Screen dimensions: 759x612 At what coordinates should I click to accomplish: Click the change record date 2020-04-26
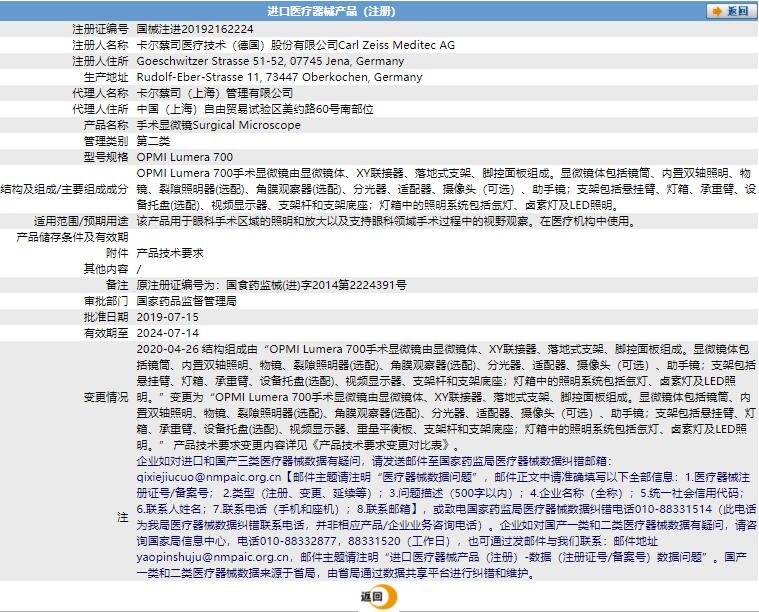coord(167,349)
